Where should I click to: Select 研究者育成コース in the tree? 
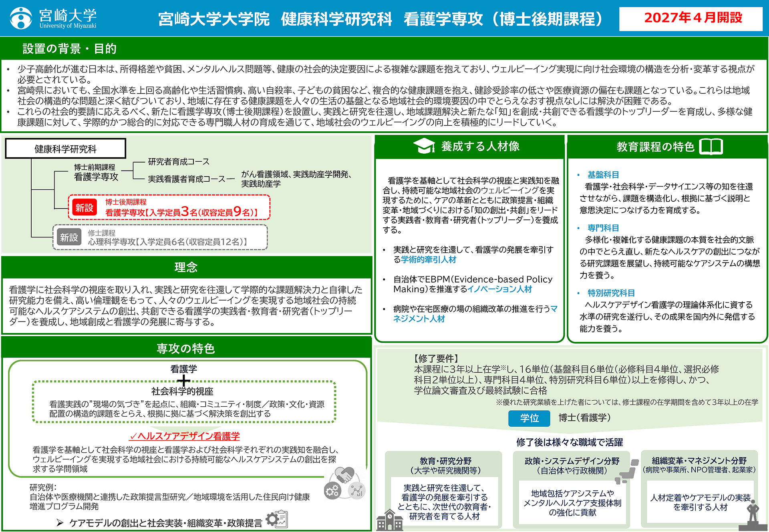(x=179, y=161)
